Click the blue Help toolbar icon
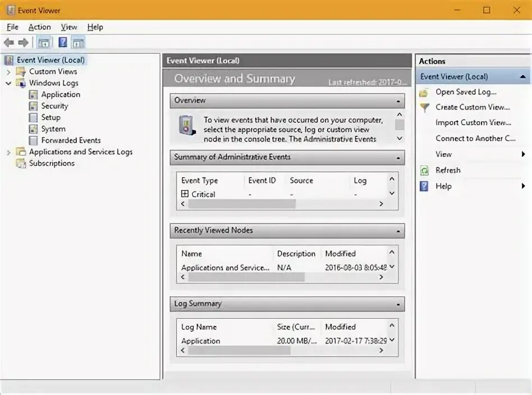Image resolution: width=532 pixels, height=395 pixels. [x=62, y=43]
